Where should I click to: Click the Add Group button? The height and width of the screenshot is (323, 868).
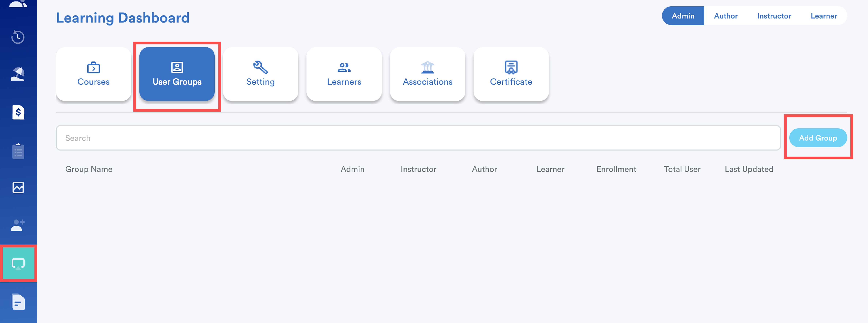click(x=817, y=138)
